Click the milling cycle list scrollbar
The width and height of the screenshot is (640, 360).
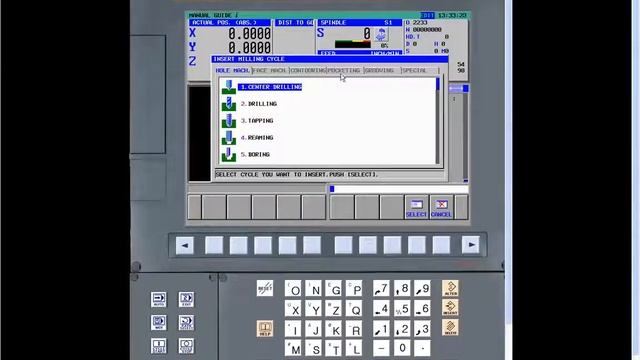click(438, 121)
